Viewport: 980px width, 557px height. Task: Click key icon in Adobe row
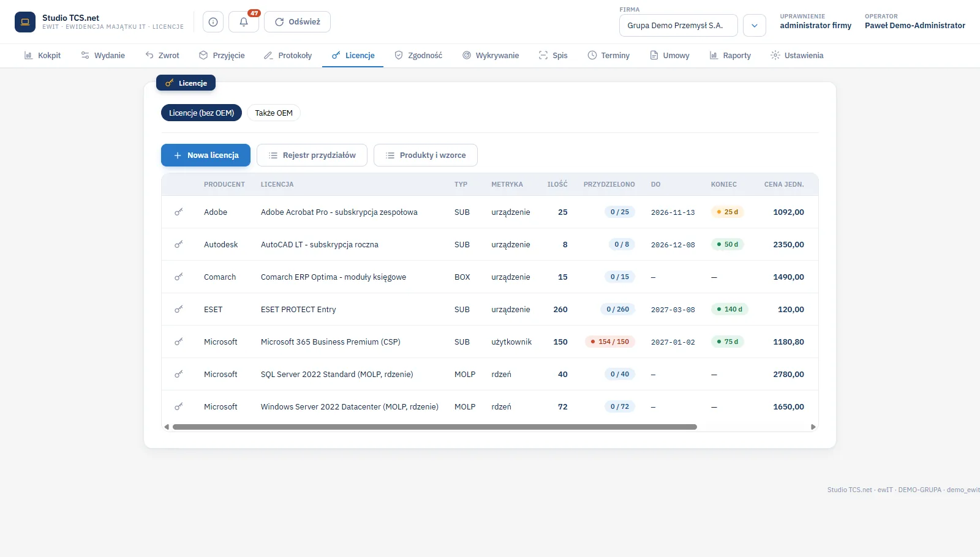coord(179,212)
